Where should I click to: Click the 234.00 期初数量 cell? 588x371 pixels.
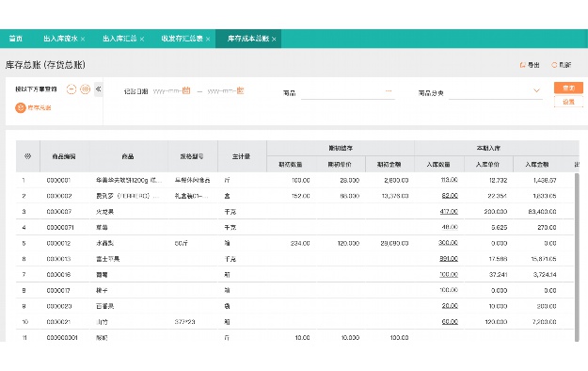tap(300, 243)
